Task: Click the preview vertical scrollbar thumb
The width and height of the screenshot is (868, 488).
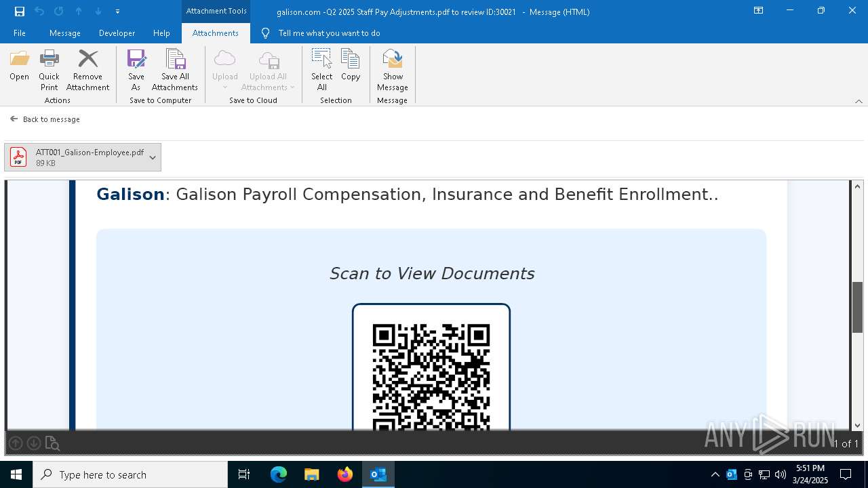Action: 858,308
